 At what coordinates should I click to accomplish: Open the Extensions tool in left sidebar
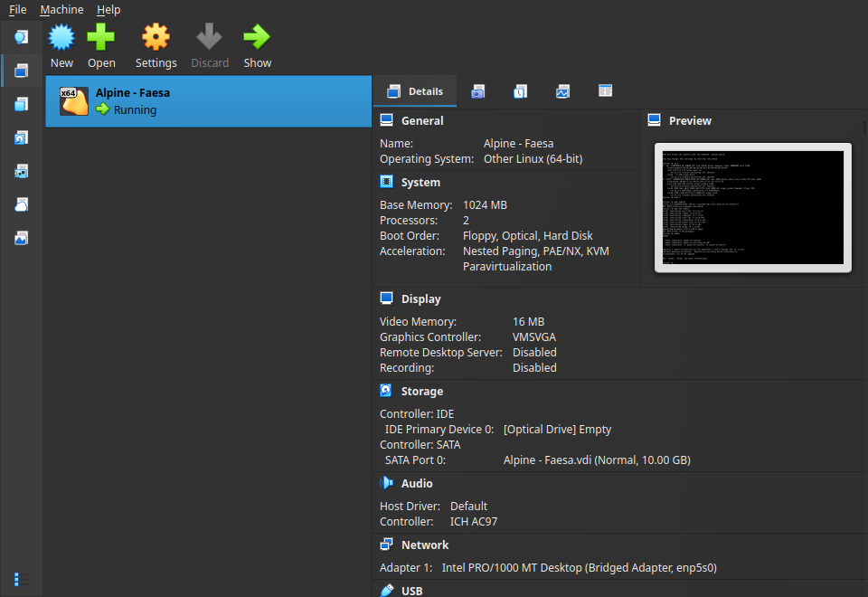21,104
